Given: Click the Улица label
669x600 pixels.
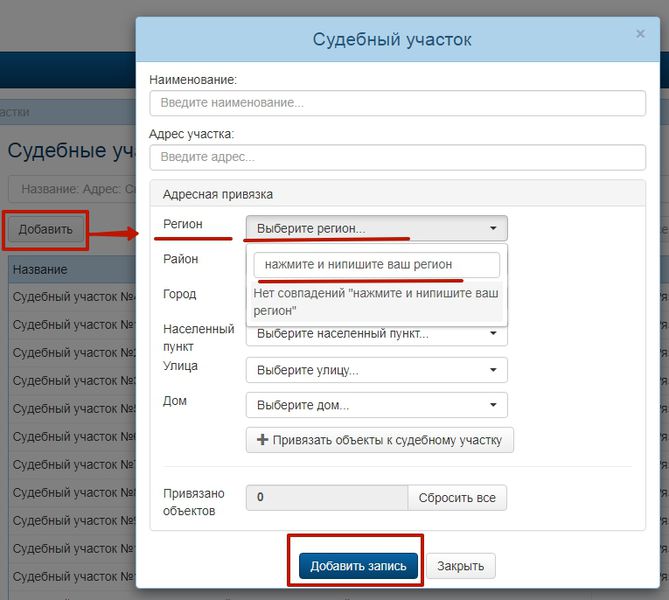Looking at the screenshot, I should tap(180, 366).
